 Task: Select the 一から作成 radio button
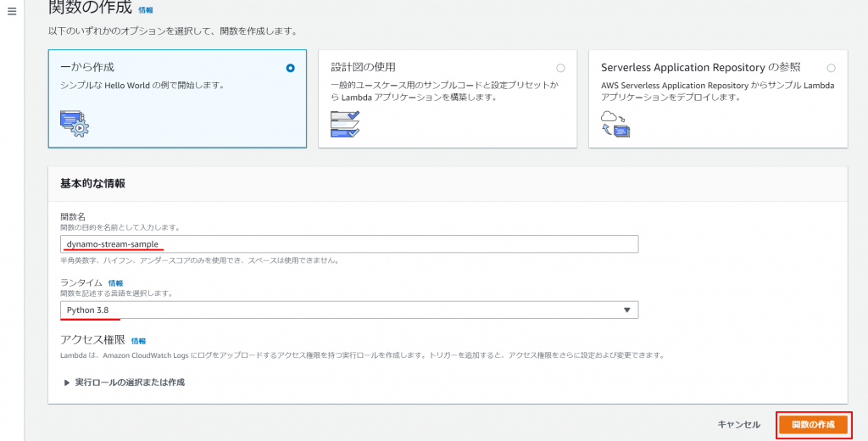290,68
